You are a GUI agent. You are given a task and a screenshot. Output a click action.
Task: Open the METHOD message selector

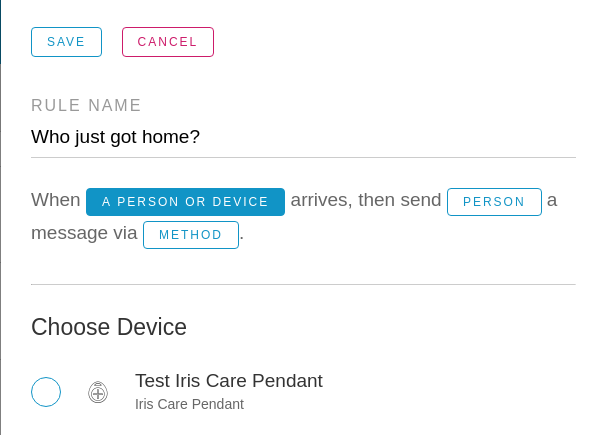(191, 235)
